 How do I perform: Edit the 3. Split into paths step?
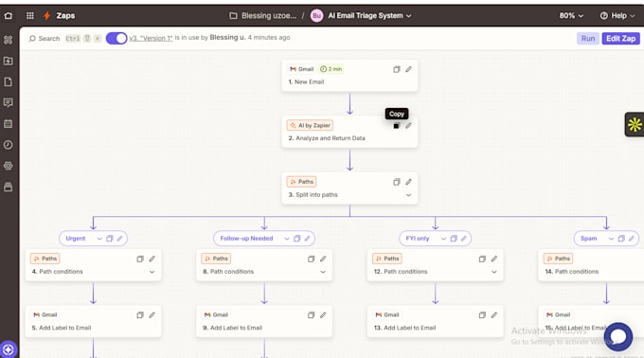point(408,182)
